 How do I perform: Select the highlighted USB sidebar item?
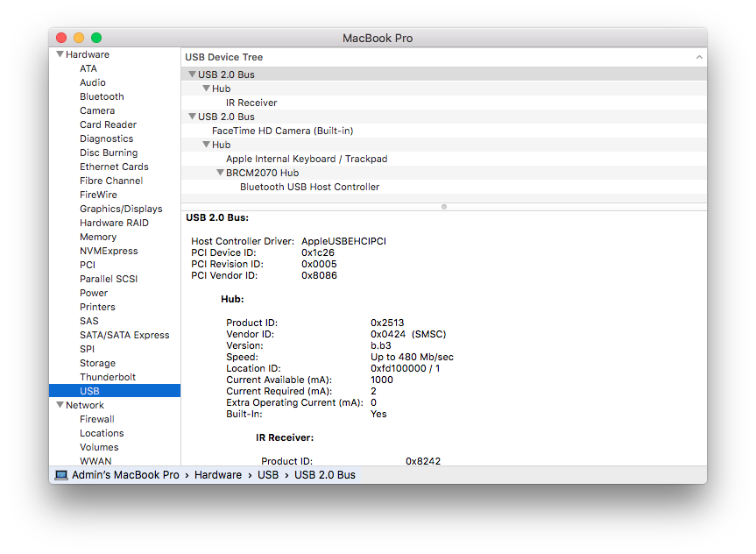(115, 391)
